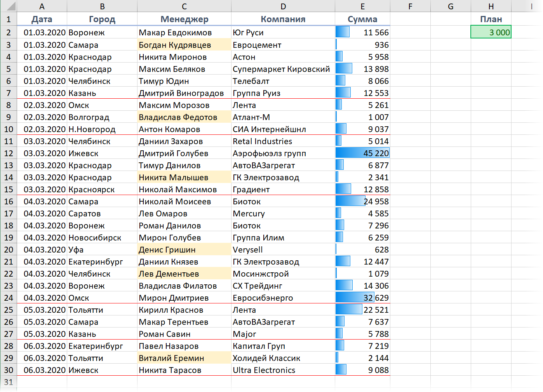Click highlighted manager Владислав Федотов
The image size is (543, 392).
(184, 117)
